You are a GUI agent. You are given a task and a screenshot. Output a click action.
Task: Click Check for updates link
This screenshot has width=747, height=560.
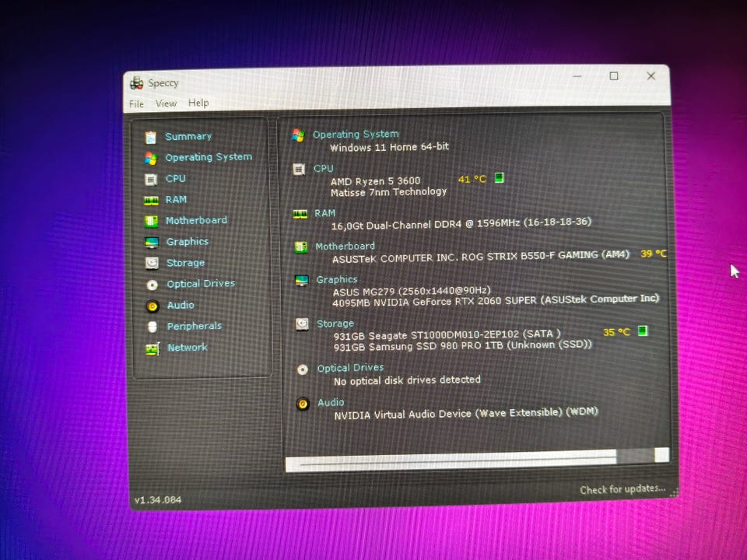622,489
